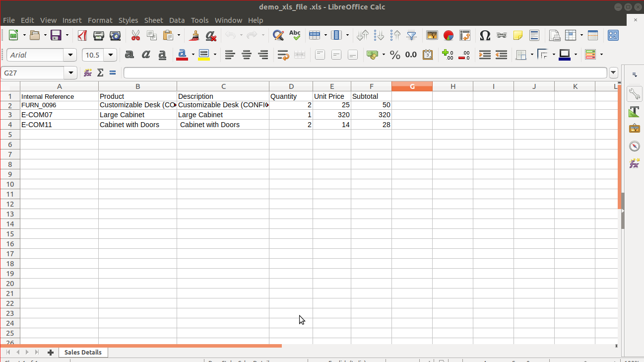Image resolution: width=644 pixels, height=362 pixels.
Task: Align text left
Action: 230,55
